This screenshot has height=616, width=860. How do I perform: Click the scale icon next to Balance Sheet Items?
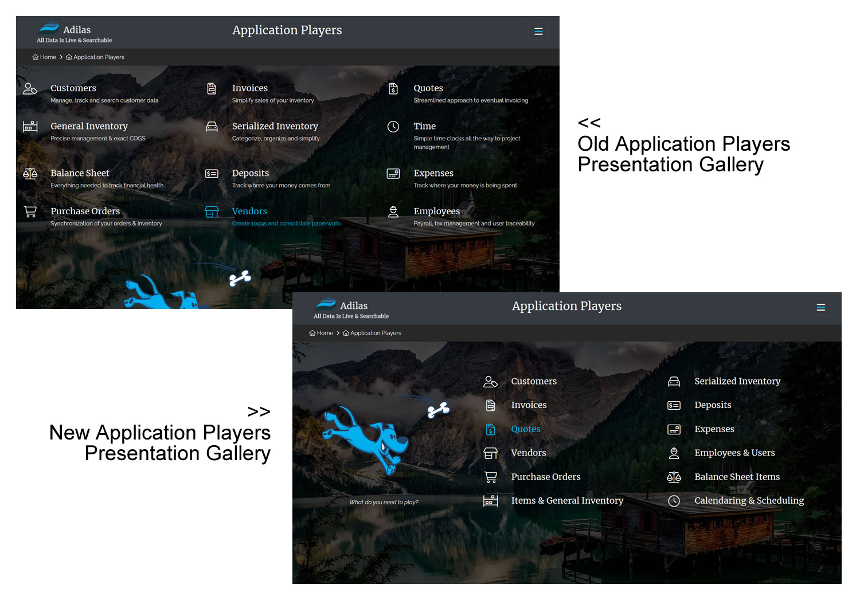coord(674,477)
